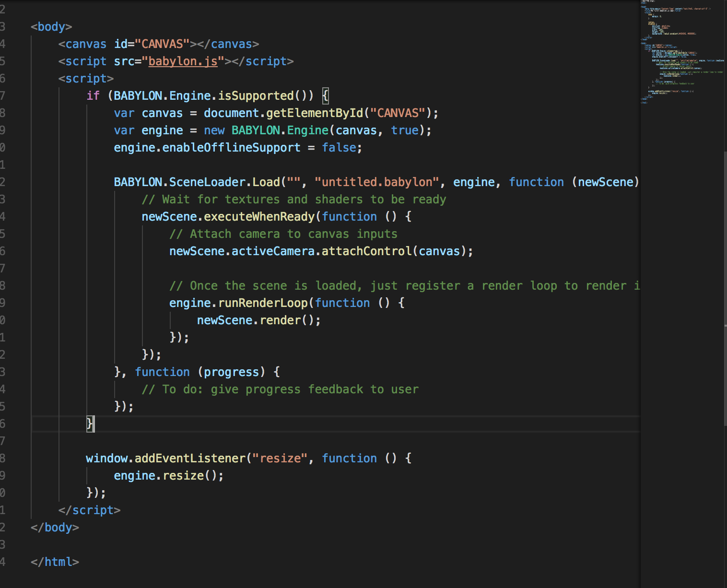Screen dimensions: 727x588
Task: Click the comment 'Attach camera to canvas inputs'
Action: coord(283,234)
